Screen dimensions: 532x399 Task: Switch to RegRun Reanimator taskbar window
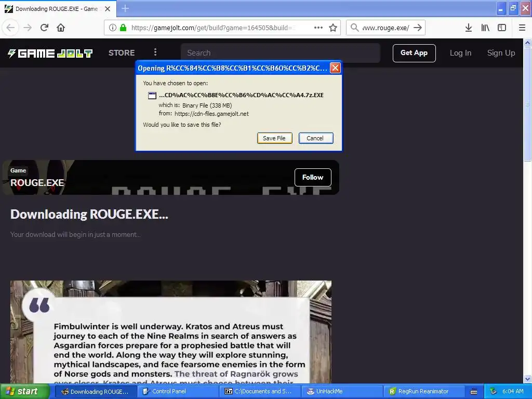(x=424, y=392)
